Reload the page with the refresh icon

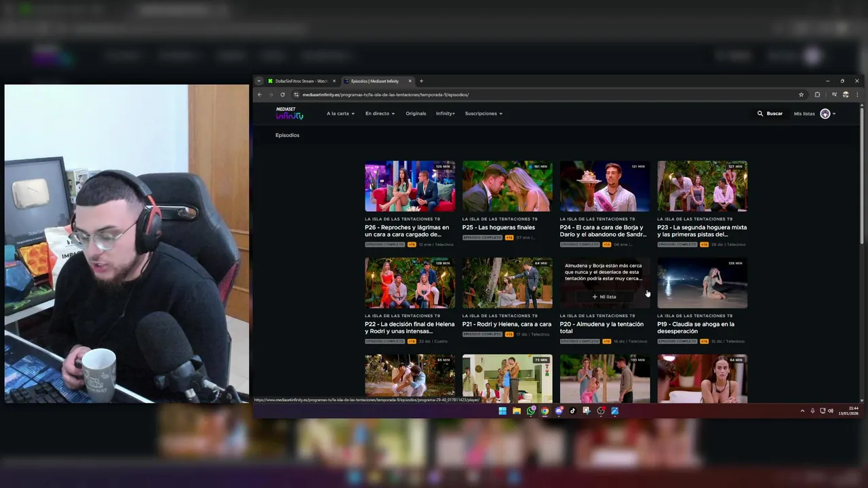pyautogui.click(x=283, y=95)
